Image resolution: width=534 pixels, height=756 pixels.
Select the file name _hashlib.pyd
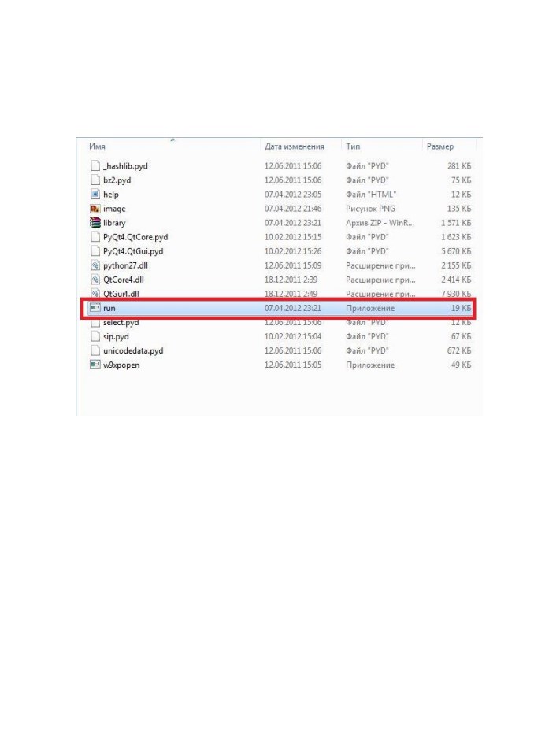125,166
